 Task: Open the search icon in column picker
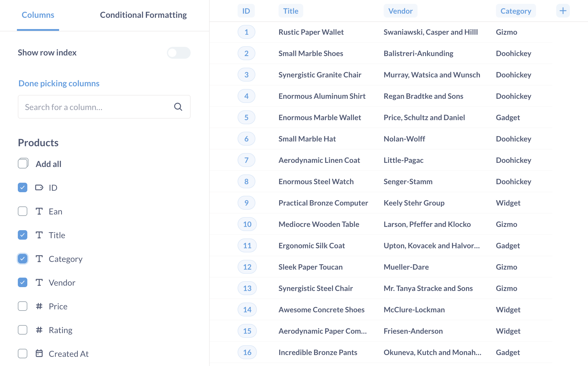(x=178, y=107)
